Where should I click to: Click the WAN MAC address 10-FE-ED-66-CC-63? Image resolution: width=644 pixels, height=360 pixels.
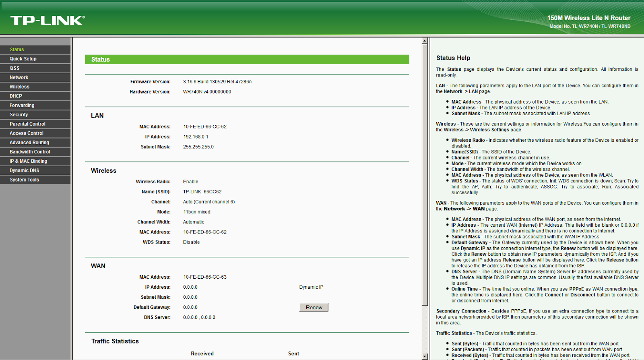tap(205, 277)
